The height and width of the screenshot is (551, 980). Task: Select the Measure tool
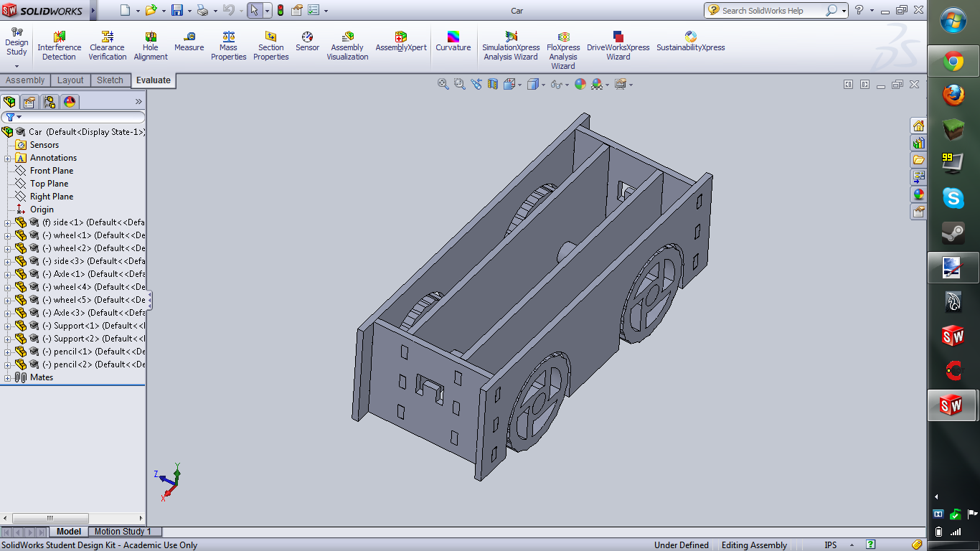coord(189,42)
